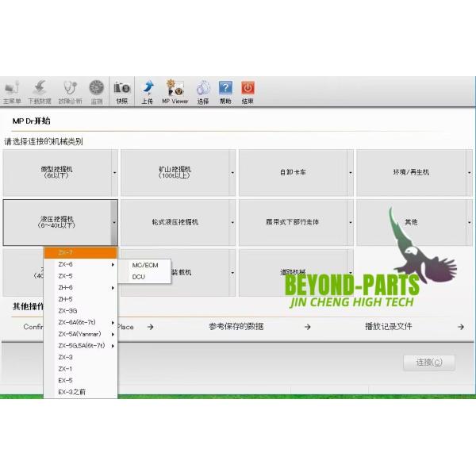Expand dropdown arrow of 轮式液压挖掘机
The height and width of the screenshot is (476, 476).
232,222
